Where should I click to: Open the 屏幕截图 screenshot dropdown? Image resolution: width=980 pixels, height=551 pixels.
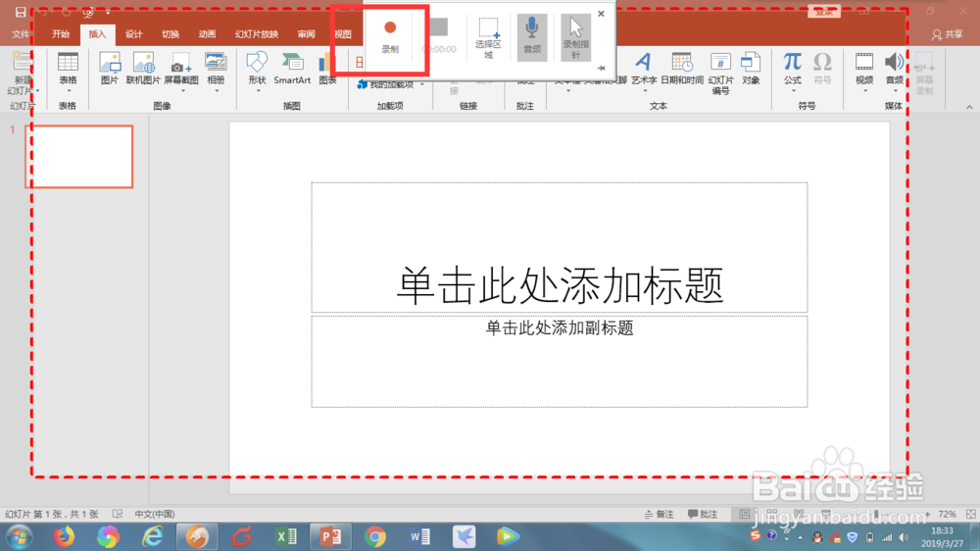pyautogui.click(x=181, y=73)
